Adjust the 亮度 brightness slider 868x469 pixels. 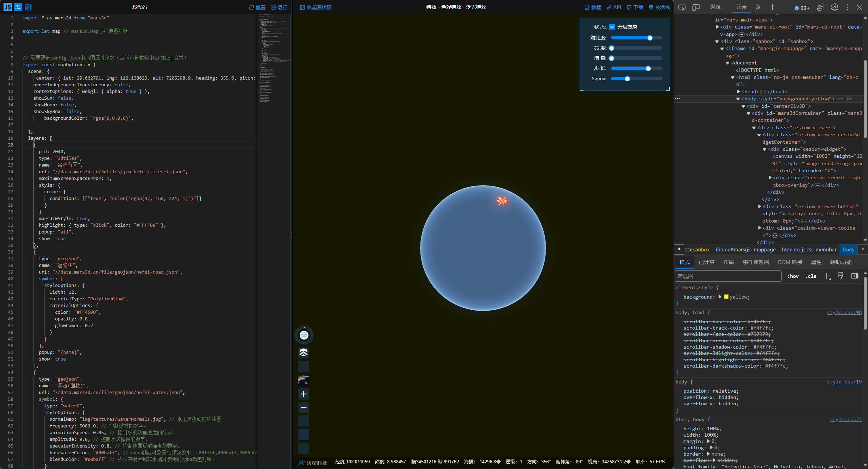[637, 48]
